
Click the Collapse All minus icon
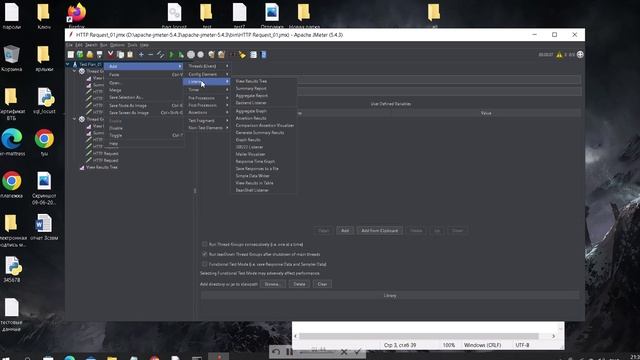point(151,55)
